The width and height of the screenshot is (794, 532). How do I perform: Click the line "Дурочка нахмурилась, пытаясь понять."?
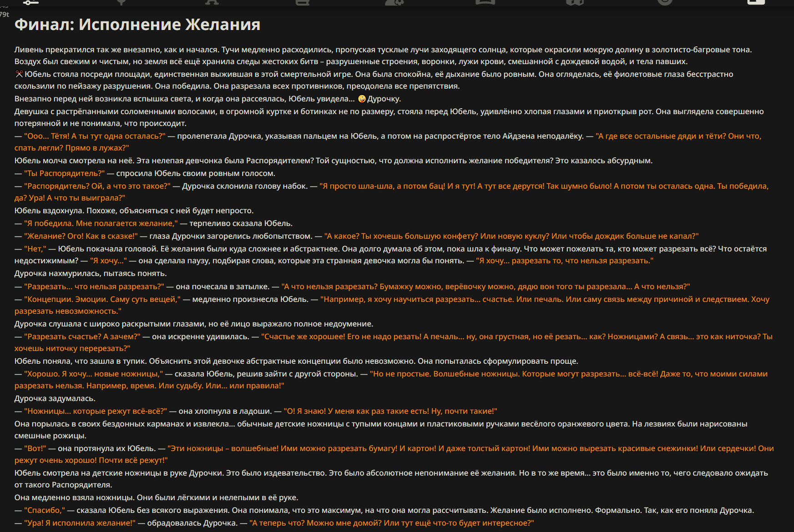coord(91,273)
